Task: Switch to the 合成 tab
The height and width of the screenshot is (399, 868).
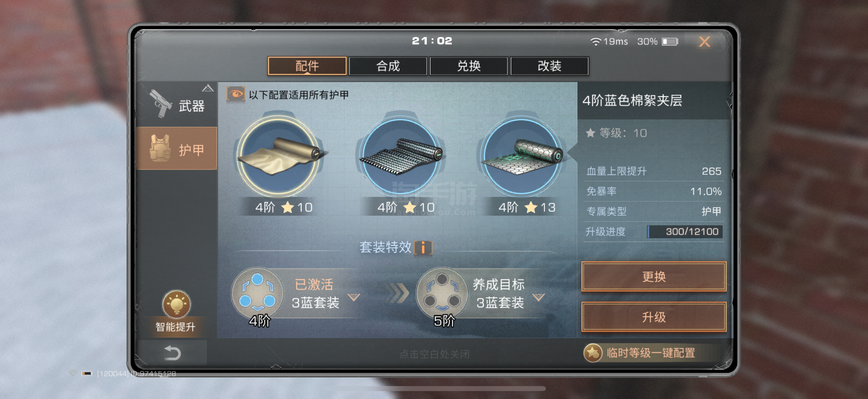Action: click(x=388, y=66)
